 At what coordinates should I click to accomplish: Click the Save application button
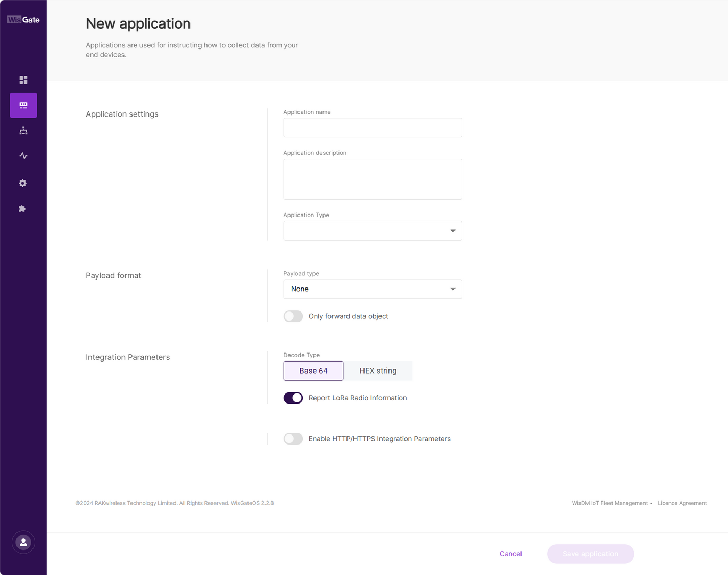click(591, 554)
